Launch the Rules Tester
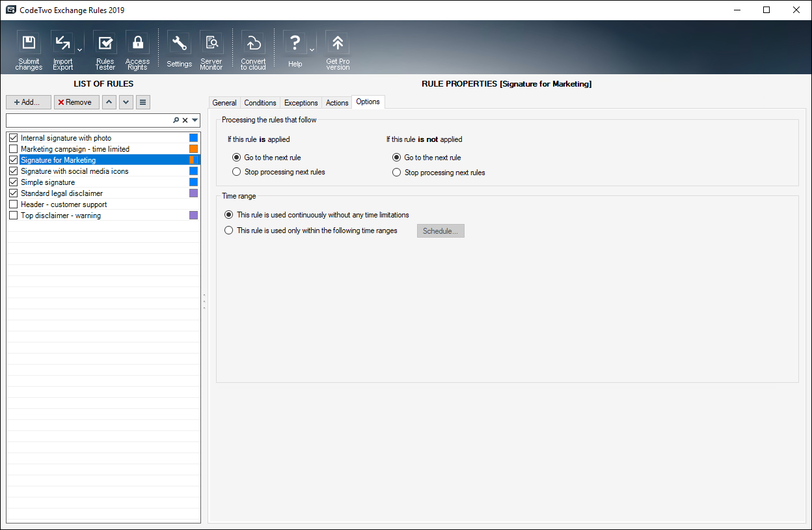Screen dimensions: 812x530 (x=105, y=43)
